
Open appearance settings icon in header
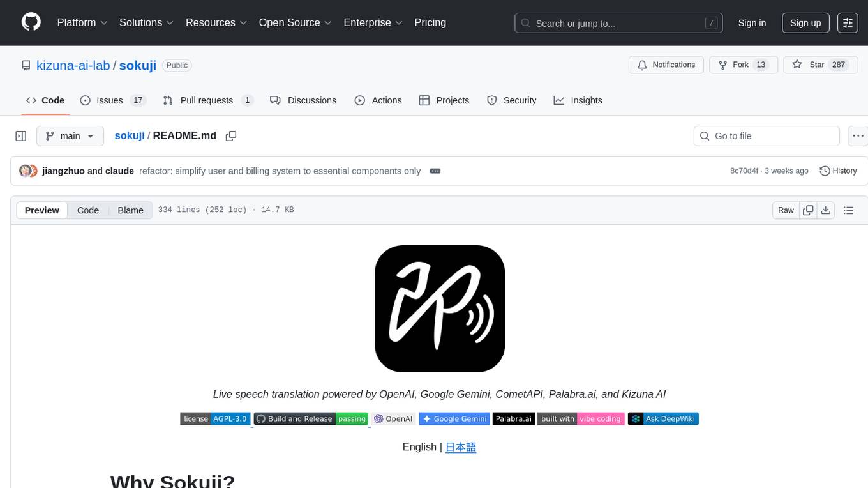tap(848, 23)
